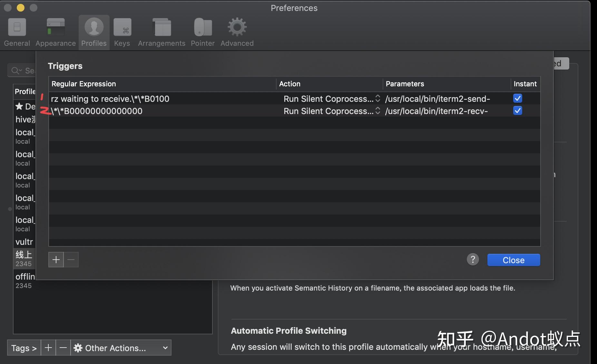
Task: Open Action dropdown for B00000000000000 trigger
Action: [332, 111]
